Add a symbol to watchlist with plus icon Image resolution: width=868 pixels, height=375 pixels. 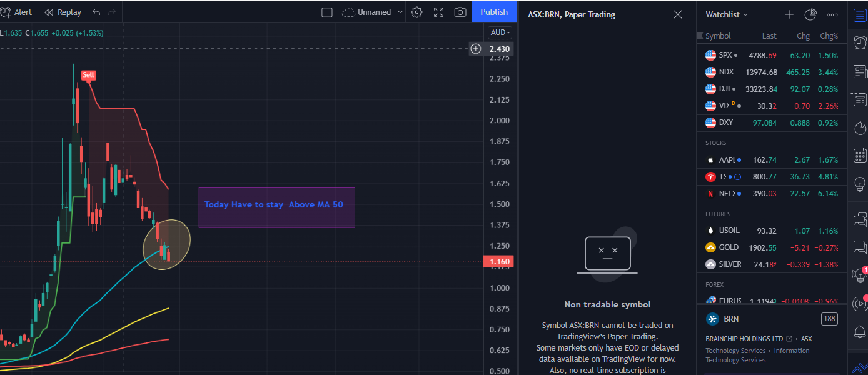point(789,14)
